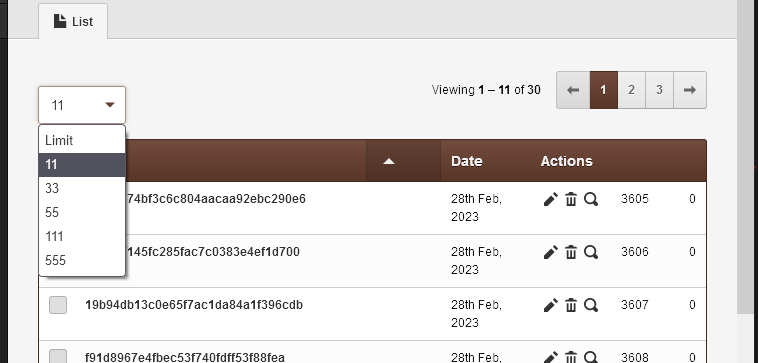Select 111 from limit list

click(x=82, y=237)
